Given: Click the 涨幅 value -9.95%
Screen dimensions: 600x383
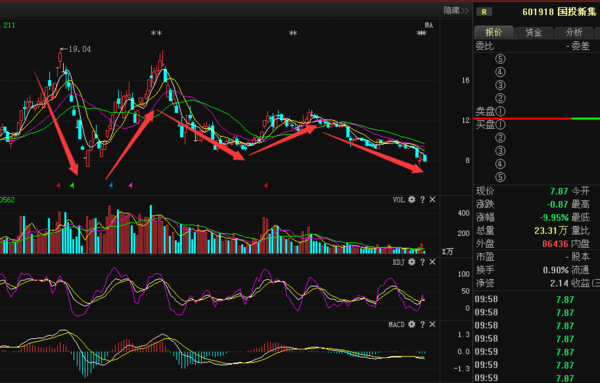Looking at the screenshot, I should (554, 218).
